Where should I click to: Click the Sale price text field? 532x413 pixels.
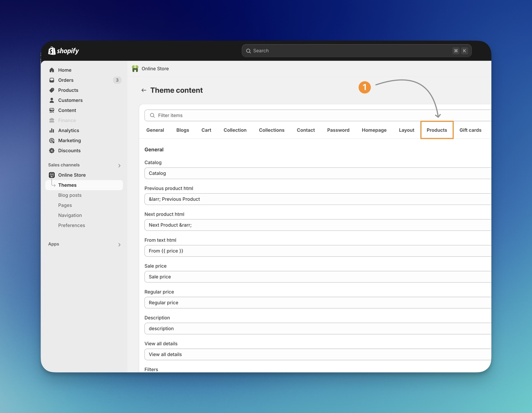pos(317,277)
